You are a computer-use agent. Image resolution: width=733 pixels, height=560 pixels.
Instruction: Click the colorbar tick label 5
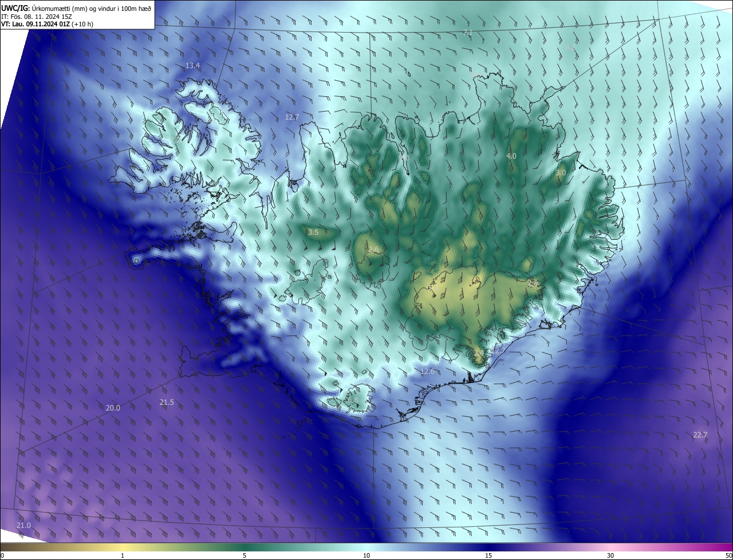pyautogui.click(x=245, y=555)
